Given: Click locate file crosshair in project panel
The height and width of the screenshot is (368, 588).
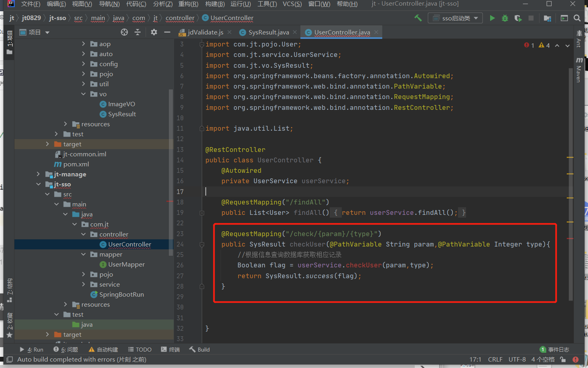Looking at the screenshot, I should click(124, 32).
